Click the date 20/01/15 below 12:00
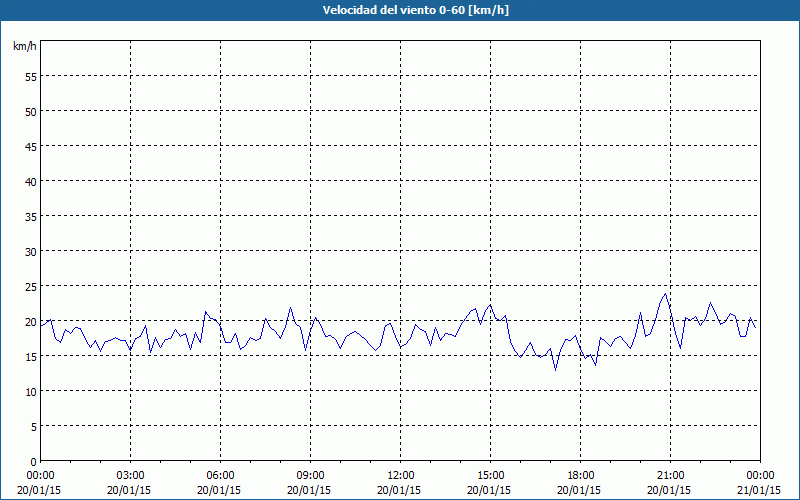The image size is (800, 500). (x=399, y=490)
